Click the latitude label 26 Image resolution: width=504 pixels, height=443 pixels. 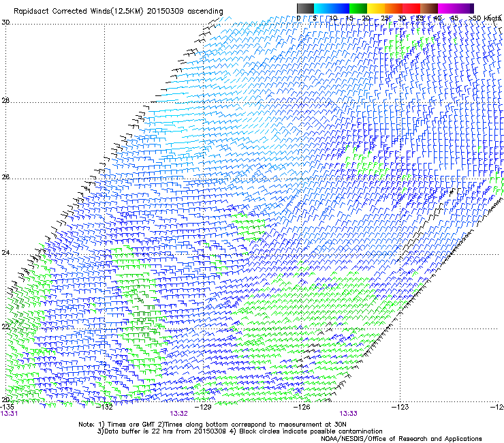pyautogui.click(x=5, y=177)
